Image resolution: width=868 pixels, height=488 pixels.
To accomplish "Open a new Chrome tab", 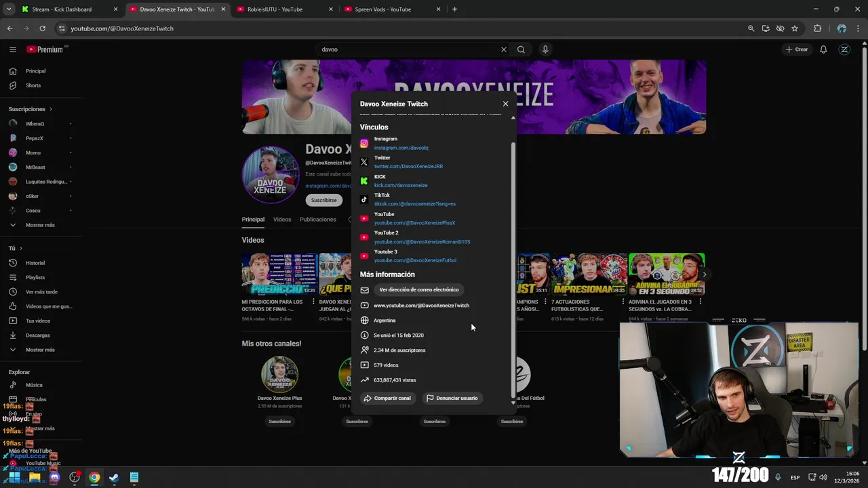I will click(x=454, y=9).
